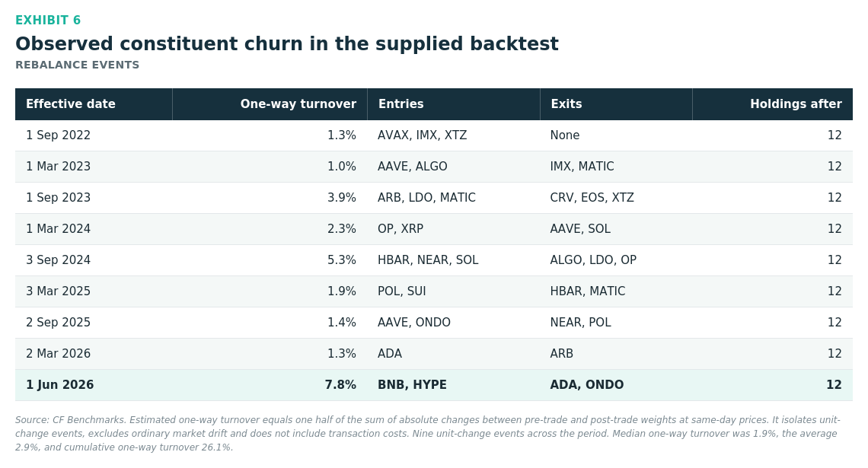Click the HBAR, NEAR, SOL entries cell
This screenshot has width=868, height=468.
[x=428, y=260]
